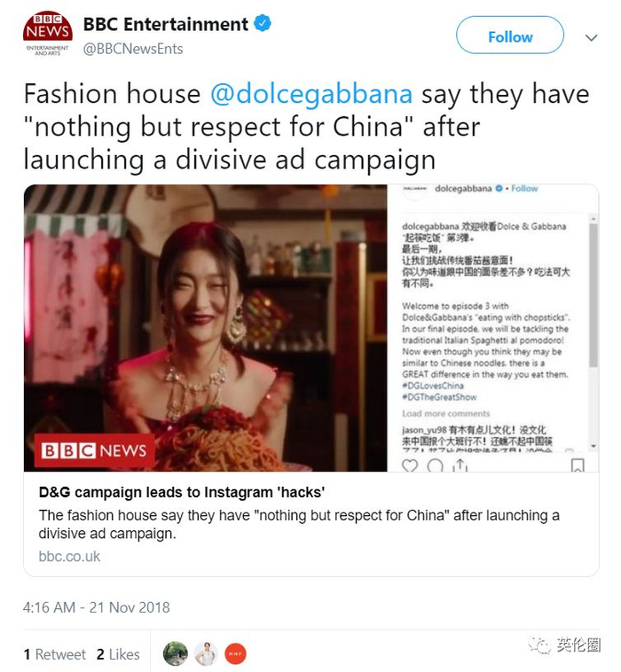Image resolution: width=621 pixels, height=672 pixels.
Task: Click the red circular liker avatar
Action: pyautogui.click(x=235, y=654)
